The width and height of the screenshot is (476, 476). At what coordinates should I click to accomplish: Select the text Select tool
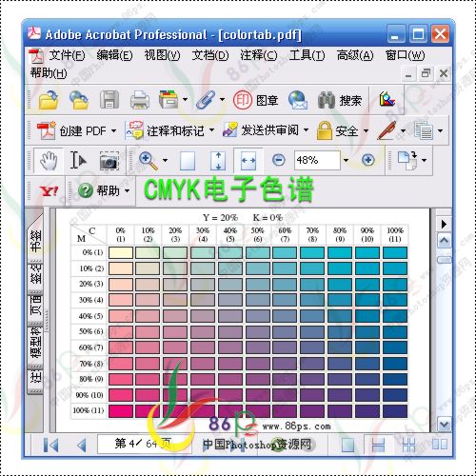(x=78, y=160)
